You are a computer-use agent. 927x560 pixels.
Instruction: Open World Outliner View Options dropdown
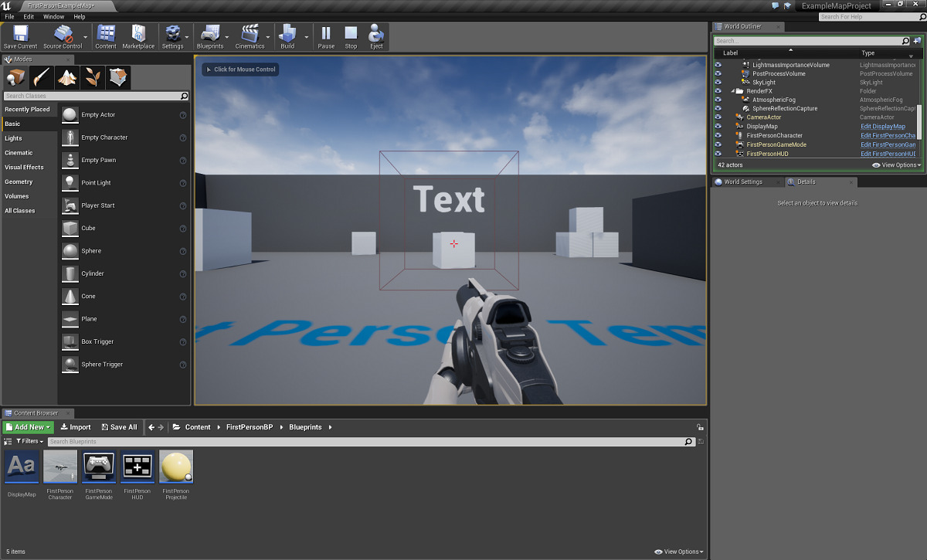click(896, 165)
